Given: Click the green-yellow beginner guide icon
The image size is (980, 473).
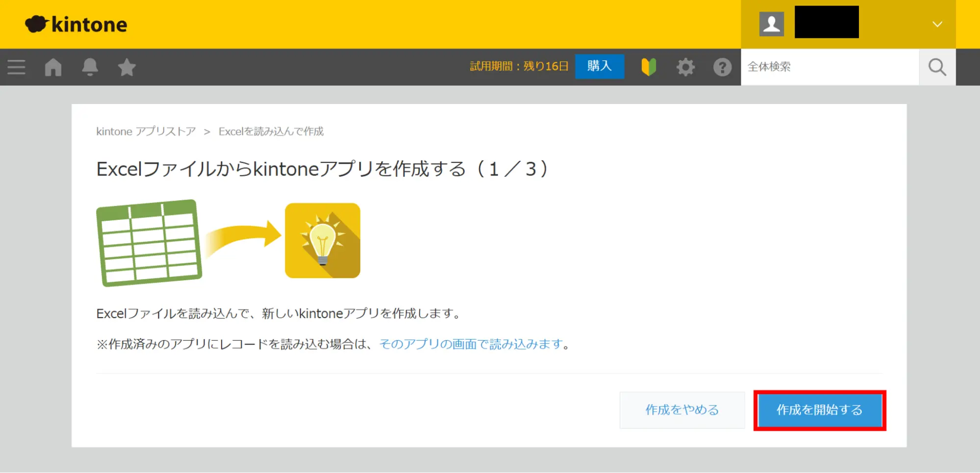Looking at the screenshot, I should [x=649, y=67].
